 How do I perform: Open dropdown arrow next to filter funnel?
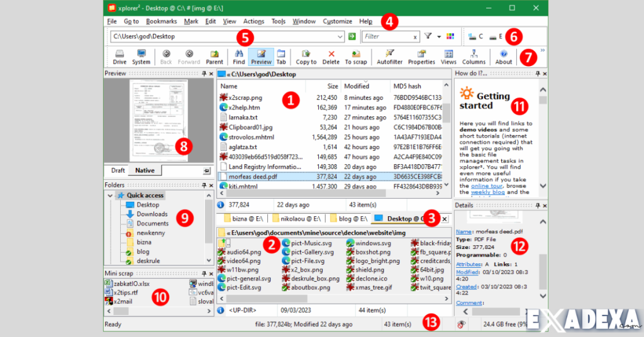(x=438, y=36)
